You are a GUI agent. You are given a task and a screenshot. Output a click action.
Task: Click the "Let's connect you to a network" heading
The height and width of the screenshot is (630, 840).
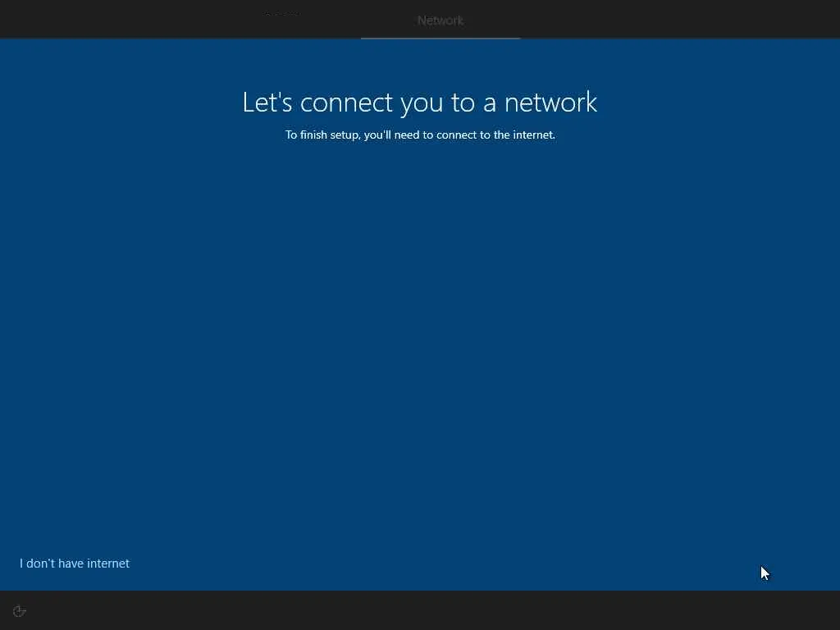click(419, 102)
